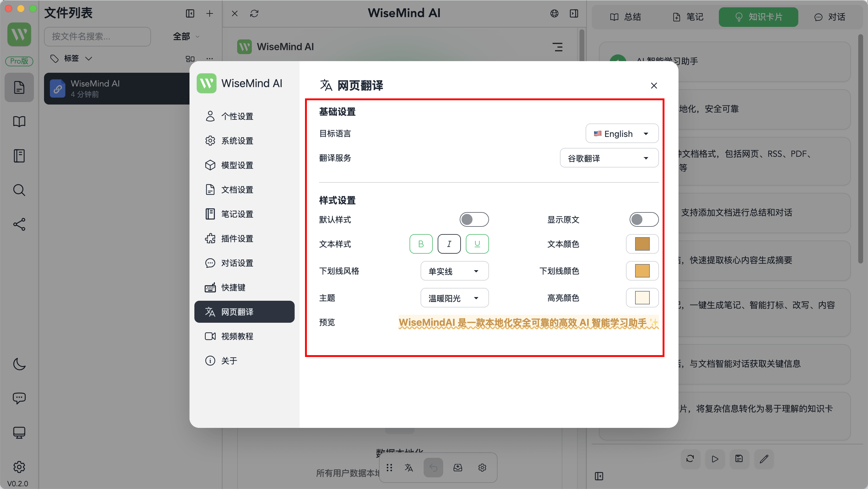The width and height of the screenshot is (868, 489).
Task: Open floating toolbar settings gear
Action: pos(482,468)
